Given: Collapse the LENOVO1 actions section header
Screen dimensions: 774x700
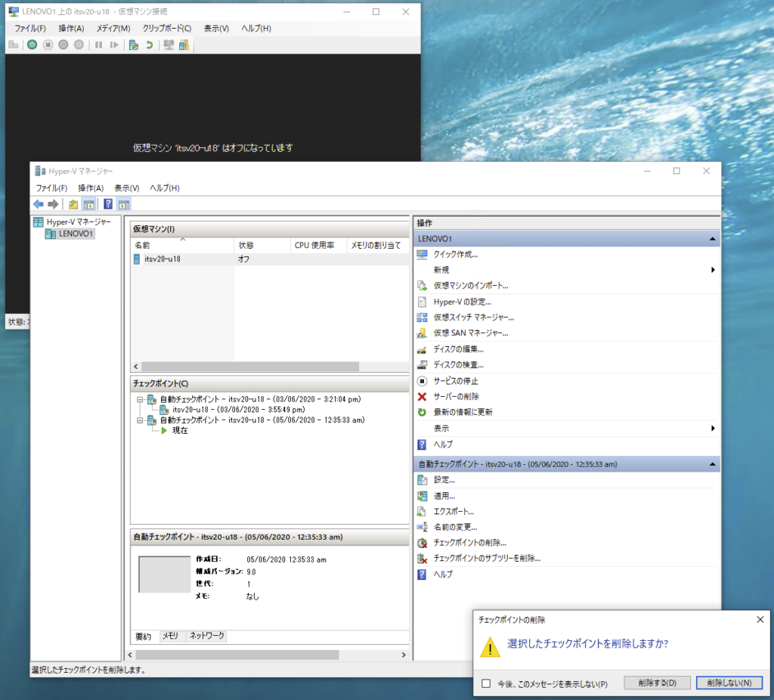Looking at the screenshot, I should [x=712, y=238].
